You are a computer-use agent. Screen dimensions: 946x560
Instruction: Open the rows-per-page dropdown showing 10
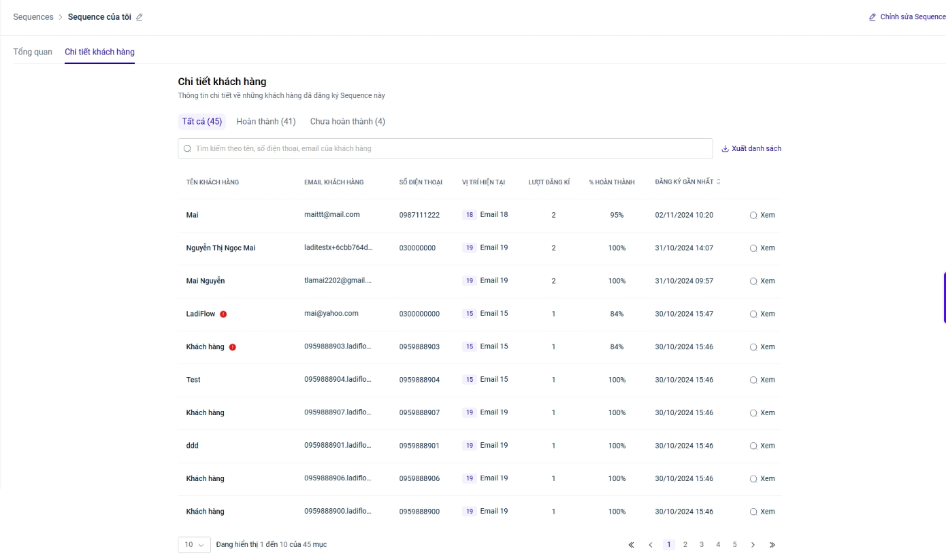point(194,545)
